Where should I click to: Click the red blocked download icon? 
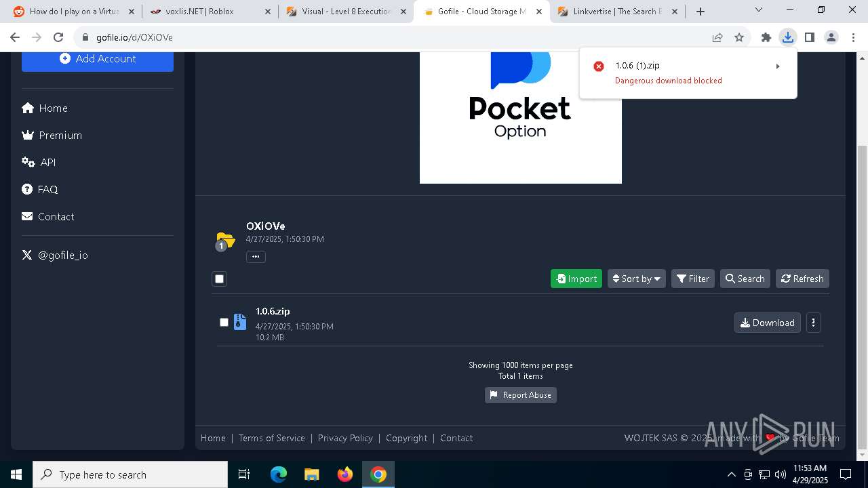599,66
